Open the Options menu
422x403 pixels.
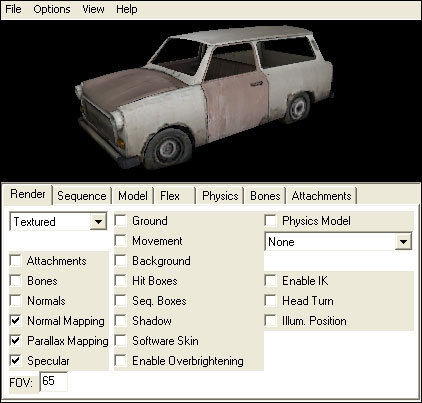tap(52, 9)
